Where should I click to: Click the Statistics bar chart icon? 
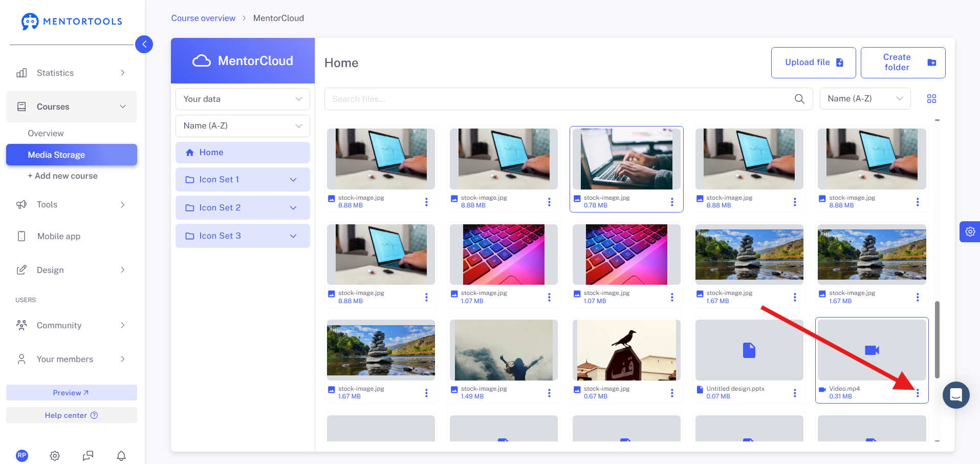pyautogui.click(x=21, y=73)
